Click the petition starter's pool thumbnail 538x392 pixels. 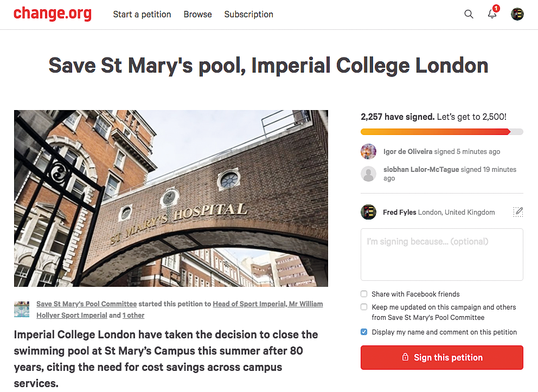point(22,310)
